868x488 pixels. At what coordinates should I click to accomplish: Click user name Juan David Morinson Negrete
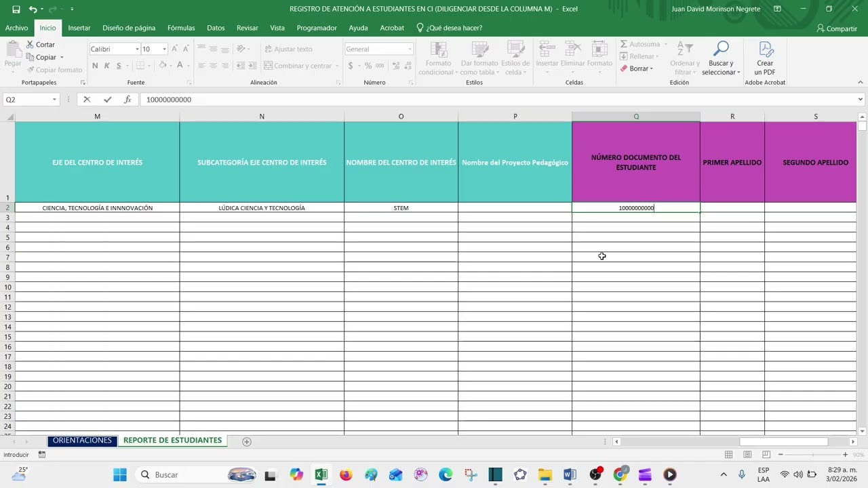pos(715,9)
